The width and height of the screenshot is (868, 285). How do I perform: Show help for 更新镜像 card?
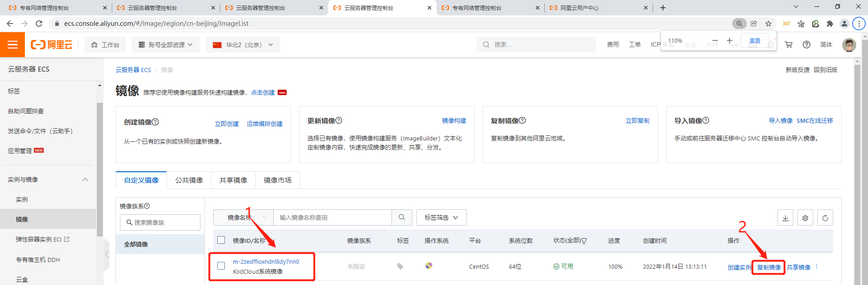click(339, 121)
